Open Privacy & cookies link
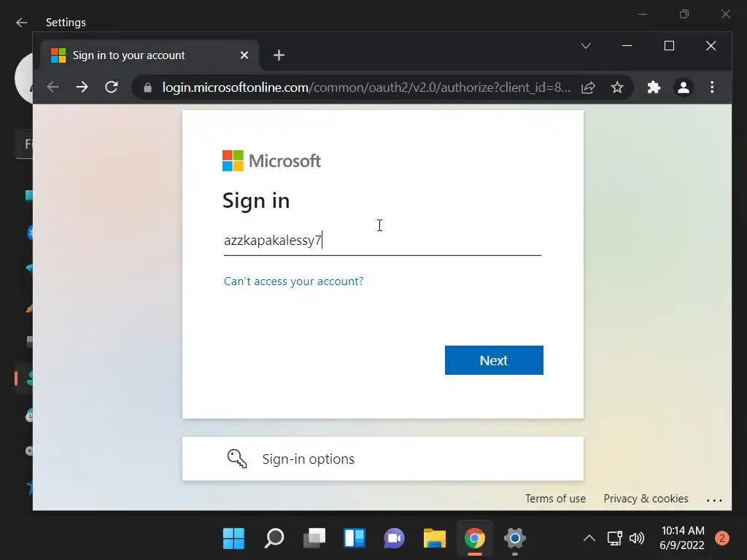 pyautogui.click(x=646, y=499)
